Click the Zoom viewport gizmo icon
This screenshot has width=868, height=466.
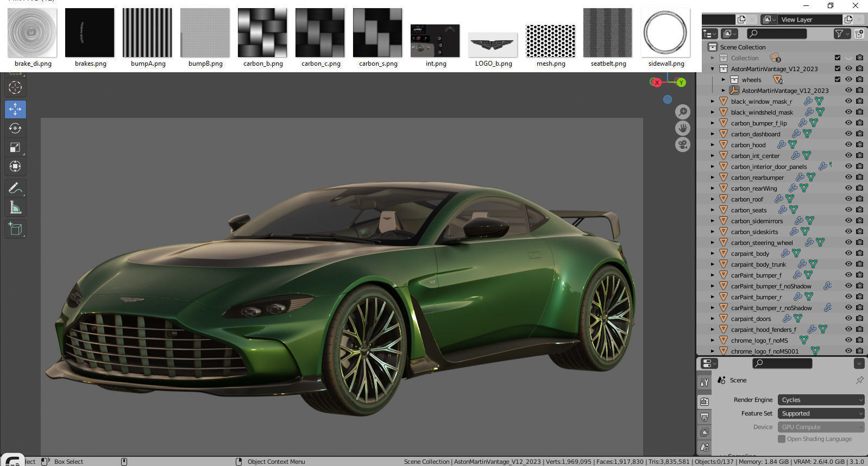683,112
